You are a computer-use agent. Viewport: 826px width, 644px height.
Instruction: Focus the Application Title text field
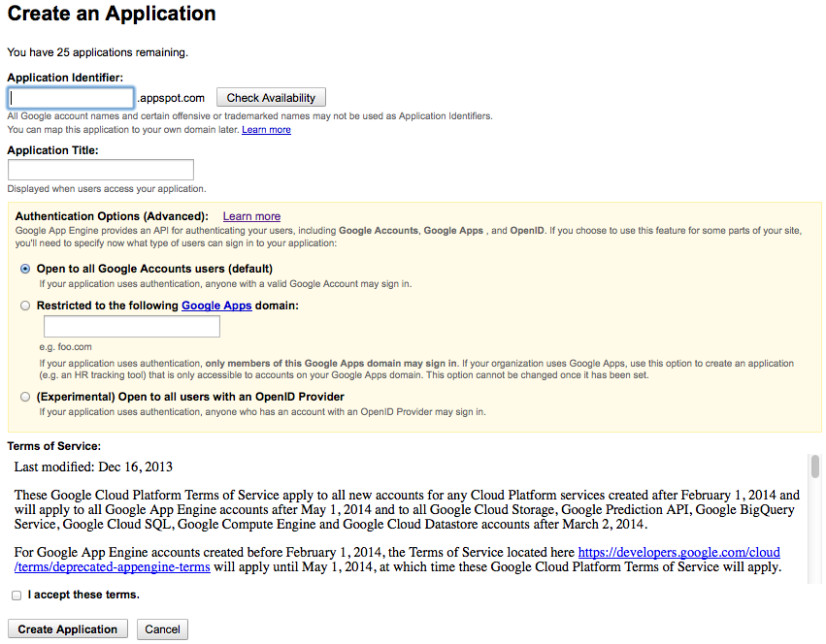tap(101, 170)
